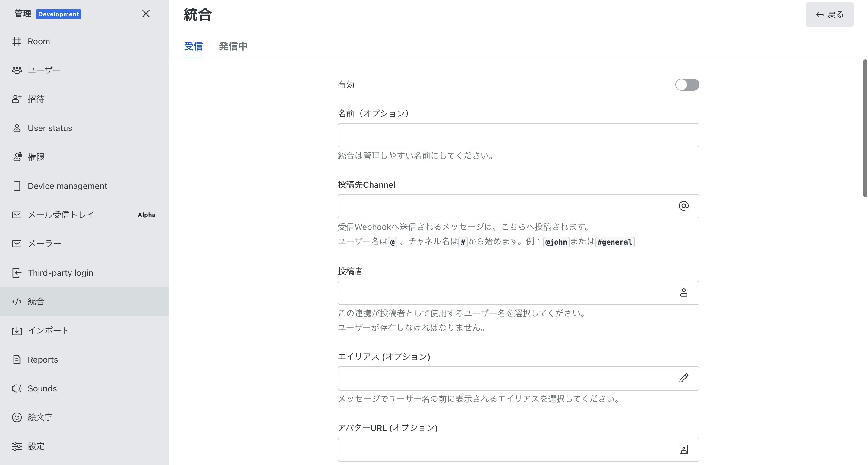The width and height of the screenshot is (868, 465).
Task: Click the Sounds speaker icon
Action: point(17,388)
